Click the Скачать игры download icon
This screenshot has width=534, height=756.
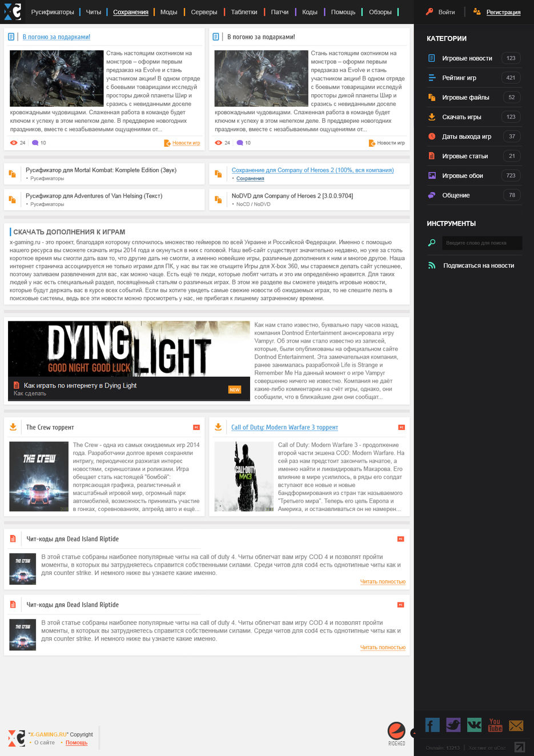pos(432,117)
